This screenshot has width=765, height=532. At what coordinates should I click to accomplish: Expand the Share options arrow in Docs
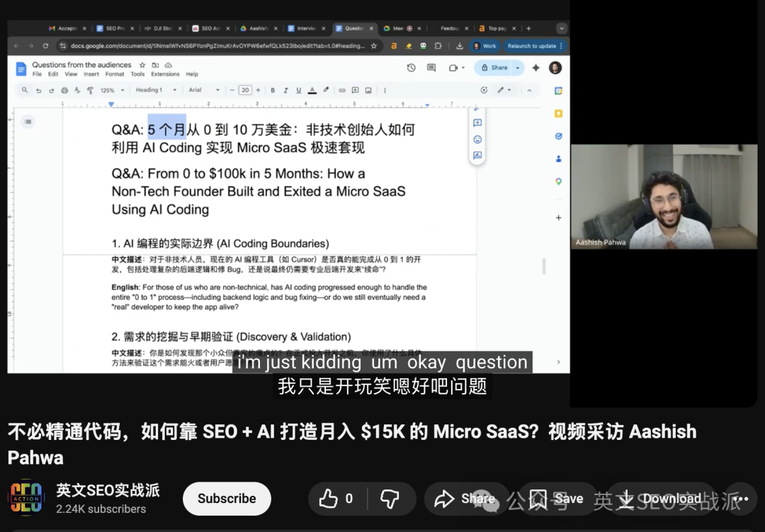click(x=518, y=68)
